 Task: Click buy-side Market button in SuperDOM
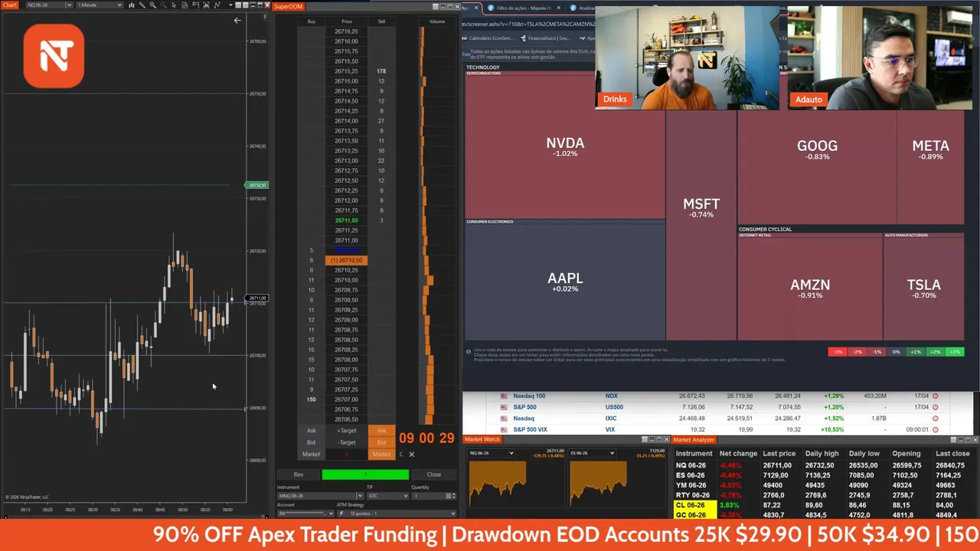click(312, 455)
